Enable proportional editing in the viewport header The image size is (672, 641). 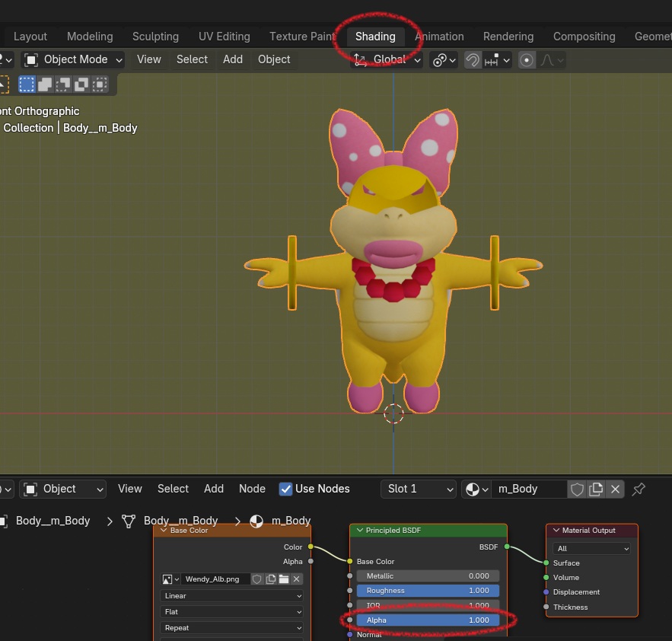pyautogui.click(x=526, y=60)
